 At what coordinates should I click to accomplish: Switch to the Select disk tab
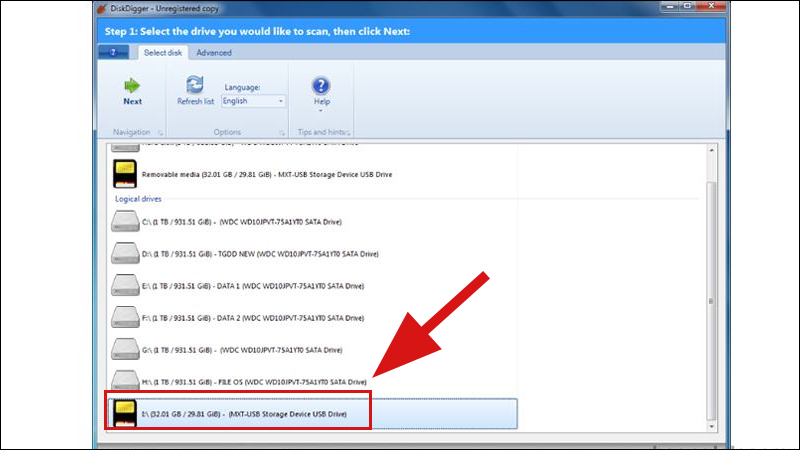[x=163, y=53]
